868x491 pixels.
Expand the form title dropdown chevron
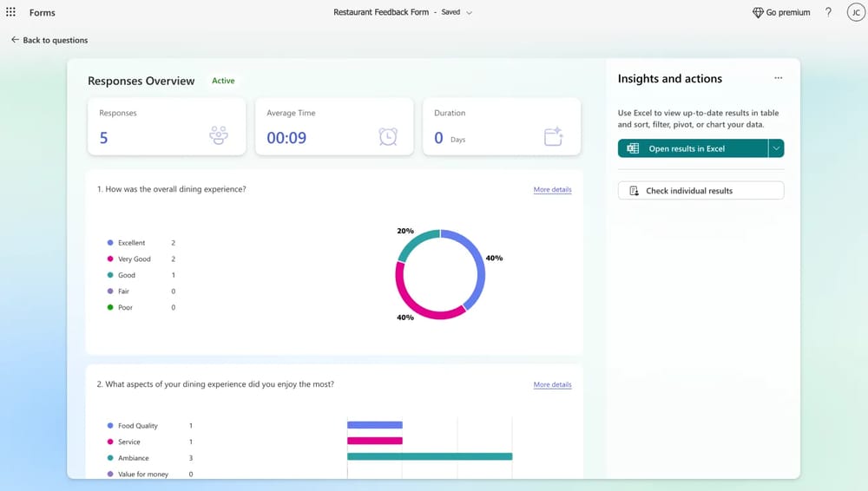pos(470,13)
